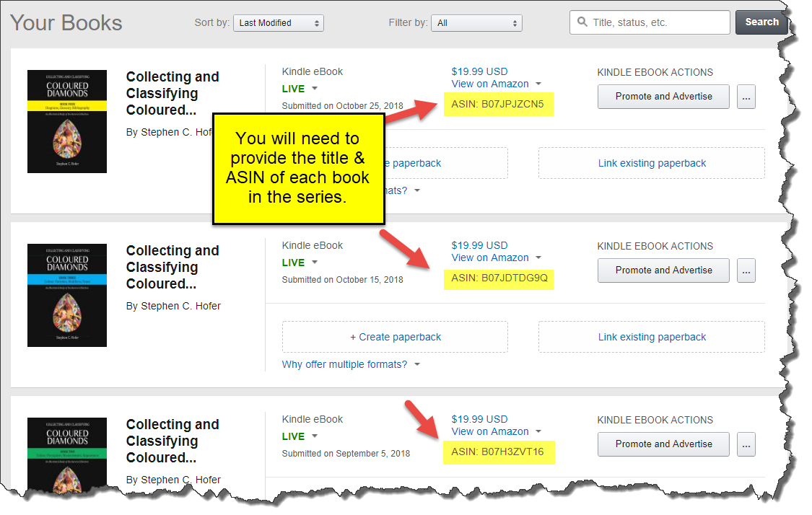Click View on Amazon for ASIN B07JDTDG9Q
812x515 pixels.
coord(490,257)
